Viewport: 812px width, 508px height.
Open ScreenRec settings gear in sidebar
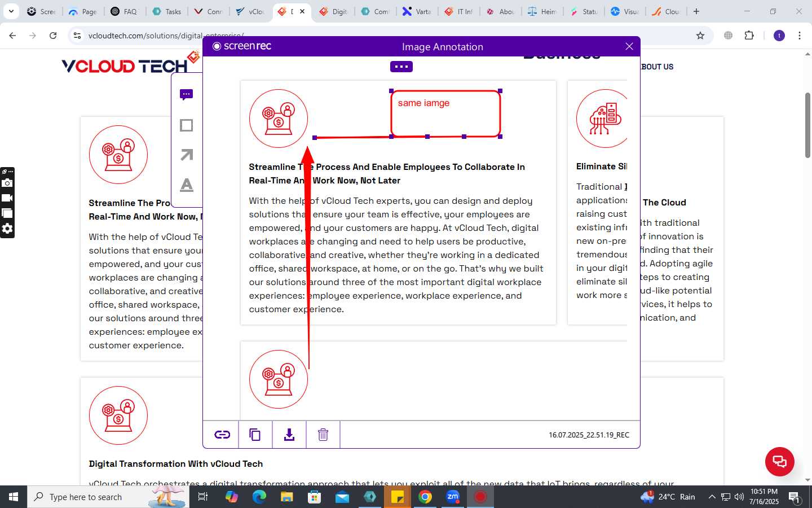(x=7, y=229)
